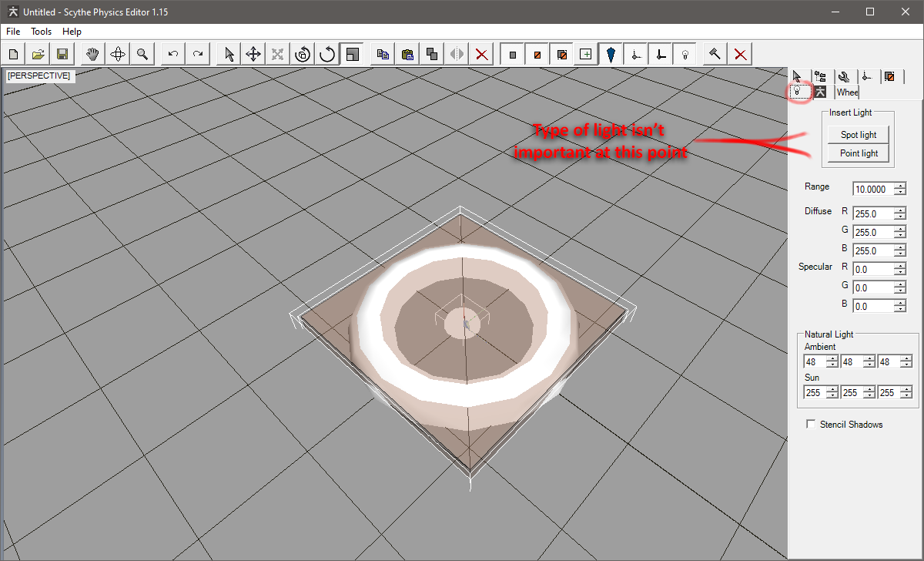Click the first Sun value field
The height and width of the screenshot is (561, 924).
click(815, 392)
